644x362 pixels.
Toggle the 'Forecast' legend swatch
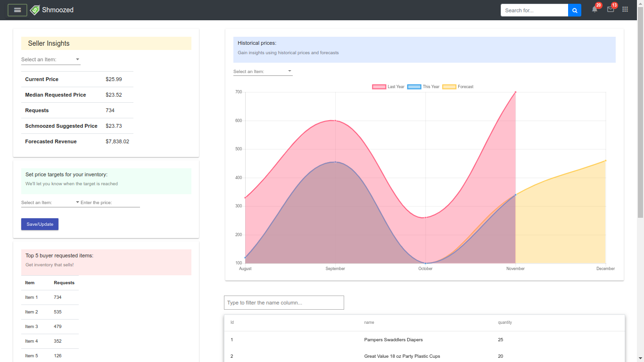[449, 87]
